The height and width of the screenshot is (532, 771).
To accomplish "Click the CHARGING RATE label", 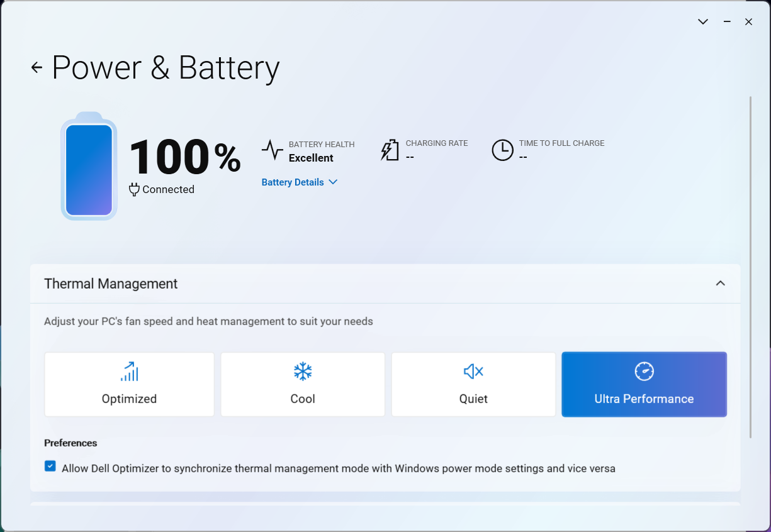I will click(x=437, y=143).
